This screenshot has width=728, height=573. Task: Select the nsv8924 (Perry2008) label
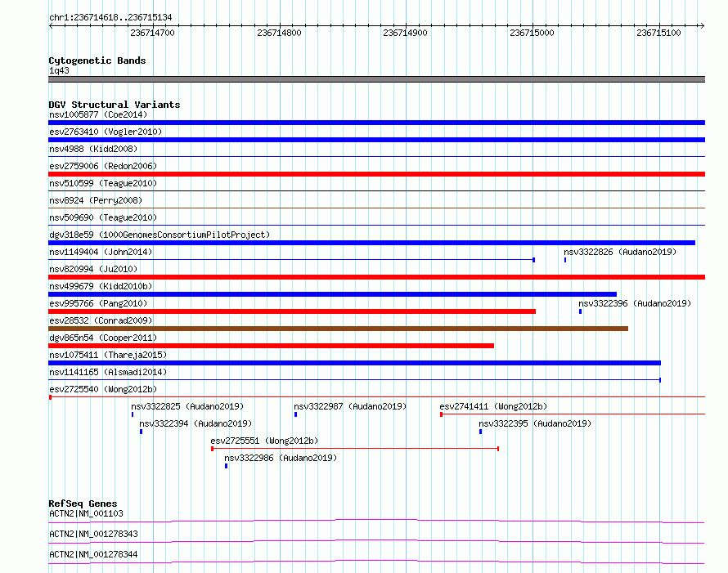click(96, 200)
